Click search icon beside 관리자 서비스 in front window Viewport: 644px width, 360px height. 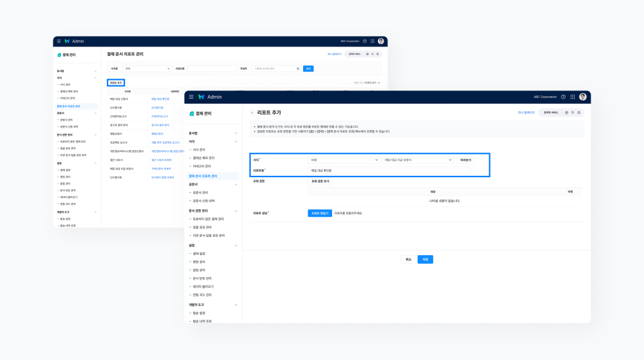(572, 112)
